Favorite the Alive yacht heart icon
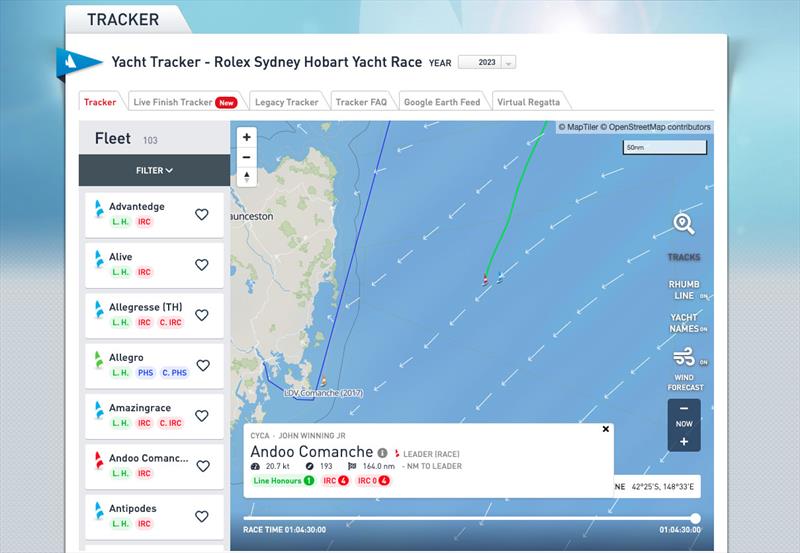800x553 pixels. pyautogui.click(x=202, y=264)
